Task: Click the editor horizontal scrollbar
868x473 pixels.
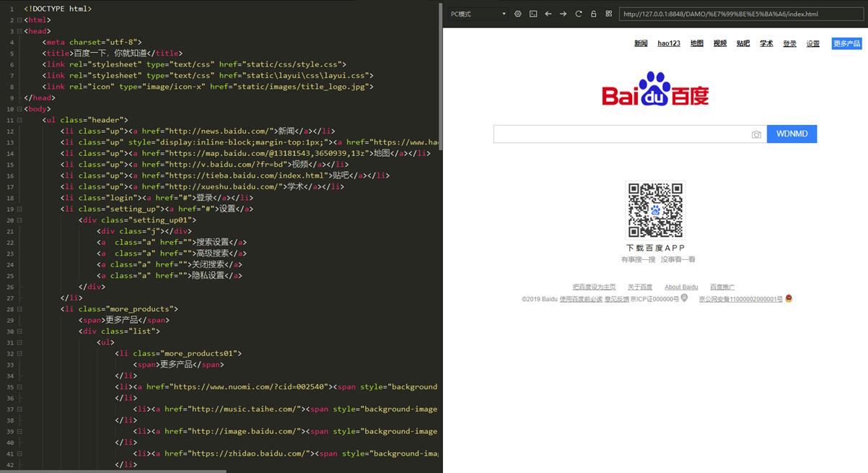Action: point(115,470)
